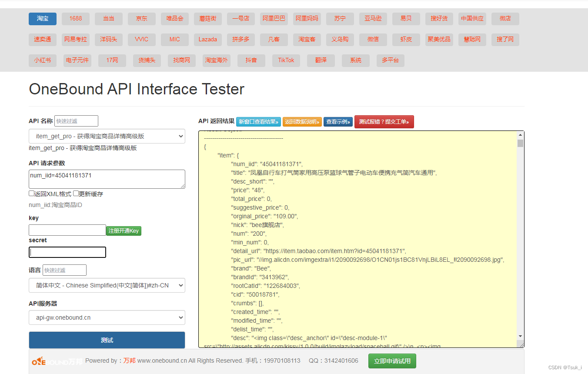588x374 pixels.
Task: Click the result panel scrollbar thumb
Action: [x=520, y=144]
